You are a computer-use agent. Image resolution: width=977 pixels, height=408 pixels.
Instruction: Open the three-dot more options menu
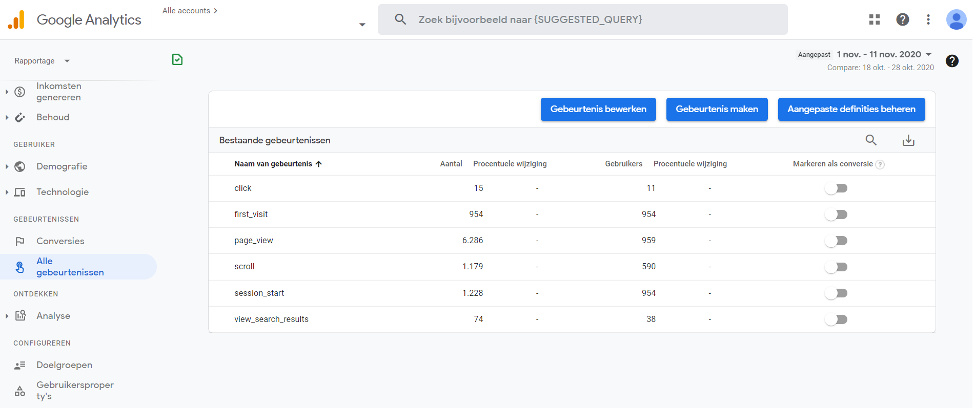tap(928, 19)
